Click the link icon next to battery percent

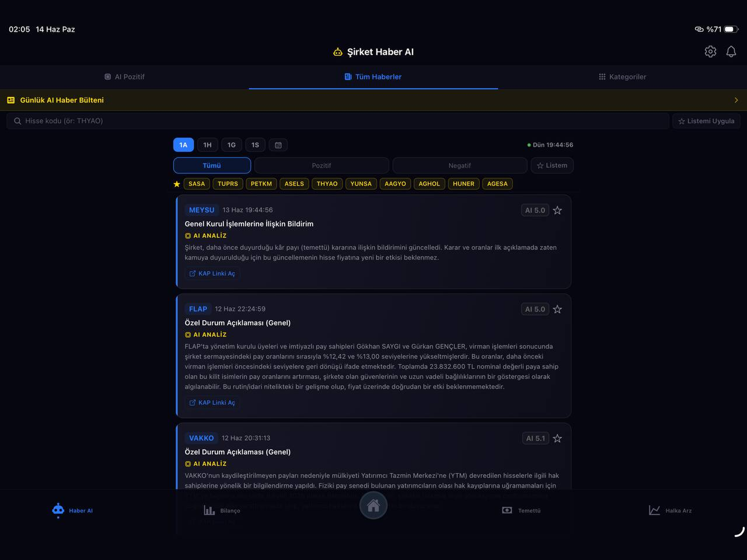(699, 29)
